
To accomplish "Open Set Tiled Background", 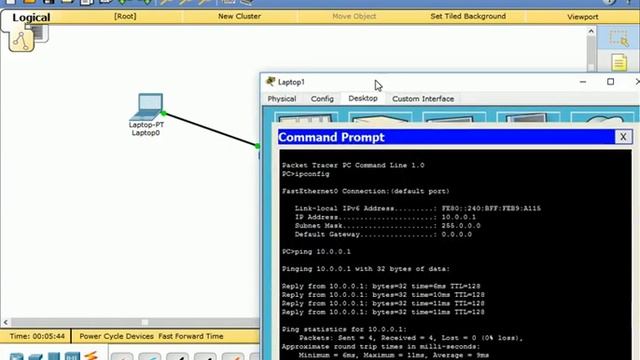I will click(x=468, y=16).
